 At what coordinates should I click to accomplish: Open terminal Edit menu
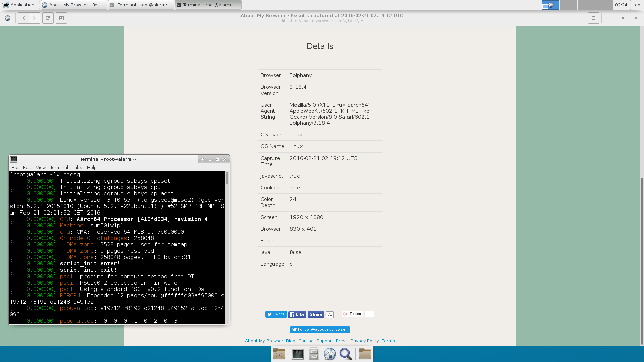(27, 167)
